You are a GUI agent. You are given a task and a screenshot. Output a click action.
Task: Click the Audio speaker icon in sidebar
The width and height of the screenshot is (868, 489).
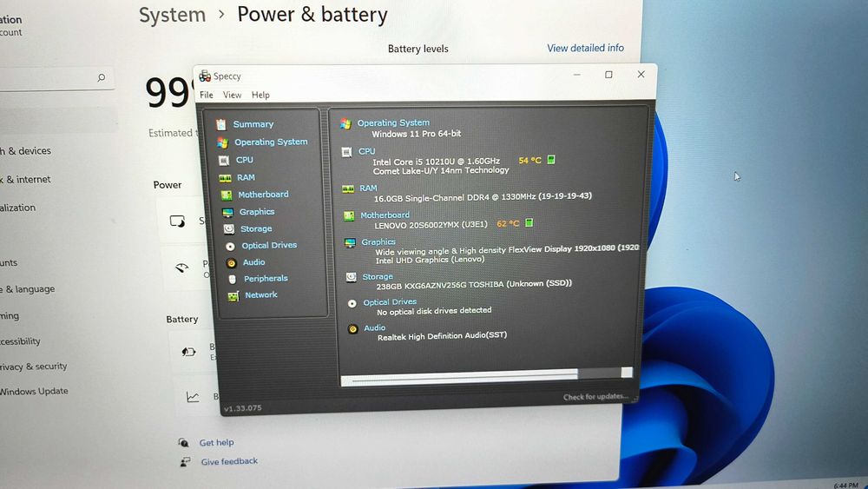232,263
